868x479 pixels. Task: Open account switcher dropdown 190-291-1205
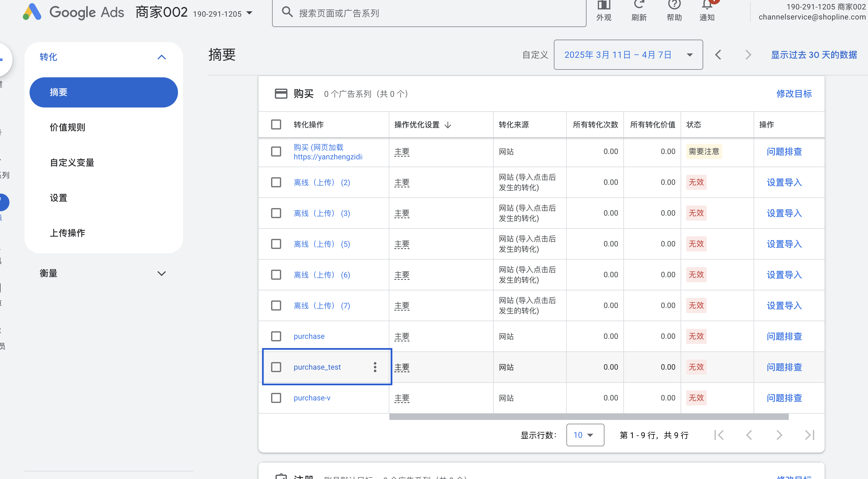(x=223, y=14)
